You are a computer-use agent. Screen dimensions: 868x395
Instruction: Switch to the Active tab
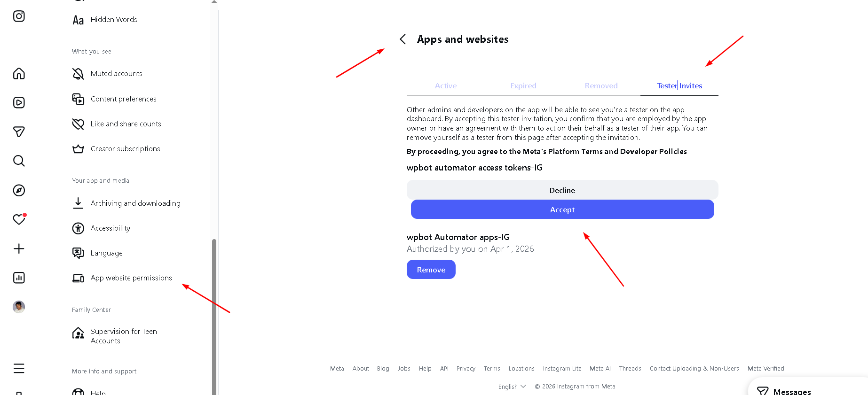(445, 86)
